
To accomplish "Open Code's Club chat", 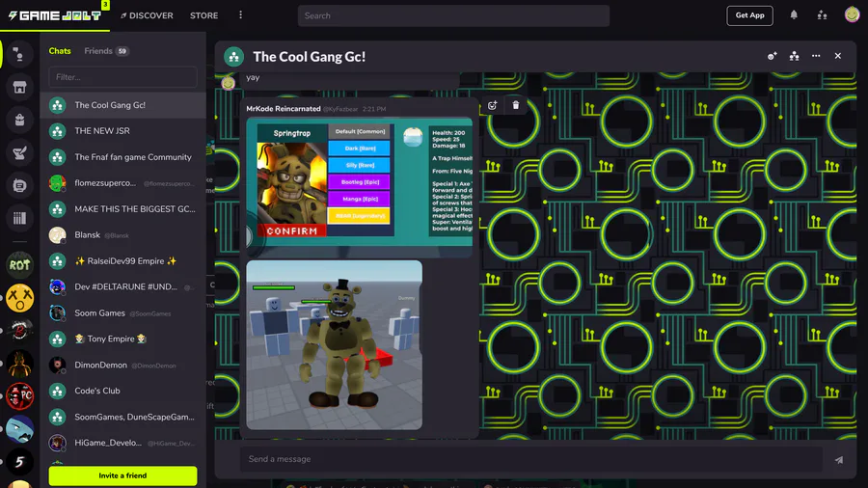I will (x=122, y=391).
